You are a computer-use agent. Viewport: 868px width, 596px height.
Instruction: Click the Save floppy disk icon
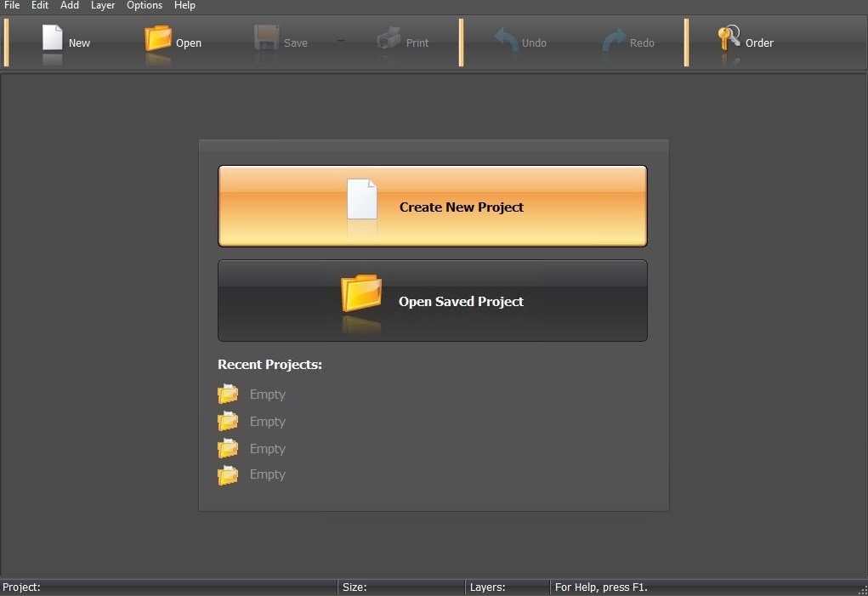266,38
